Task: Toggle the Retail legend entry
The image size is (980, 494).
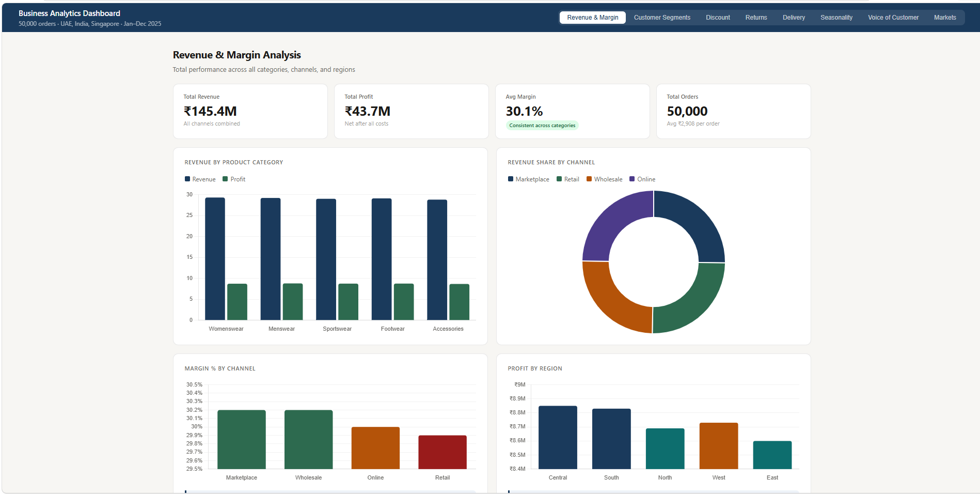Action: click(568, 179)
